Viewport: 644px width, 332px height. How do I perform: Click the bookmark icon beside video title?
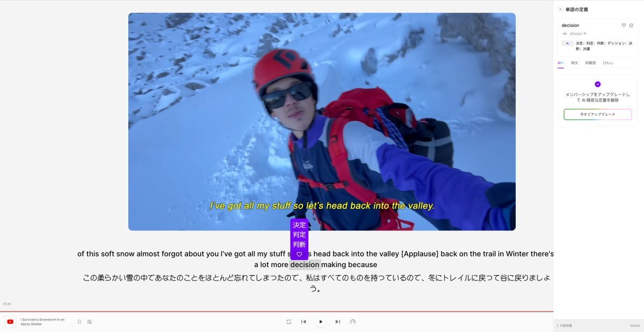79,322
